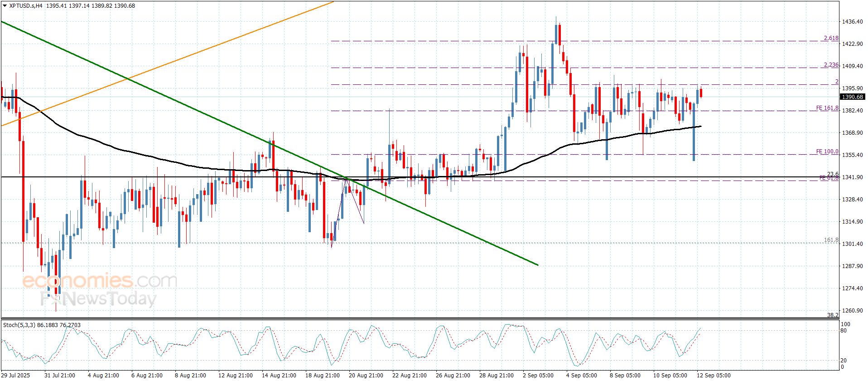
Task: Select the 38.2 retracement label
Action: coord(833,315)
